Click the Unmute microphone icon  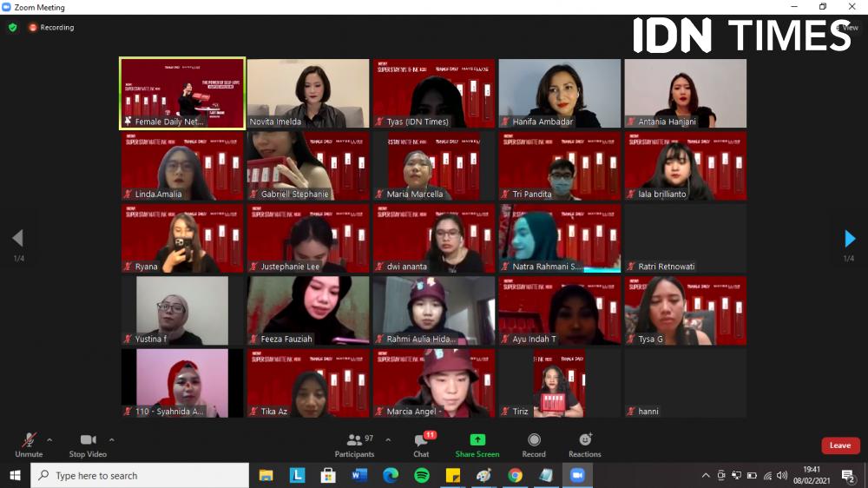tap(29, 440)
